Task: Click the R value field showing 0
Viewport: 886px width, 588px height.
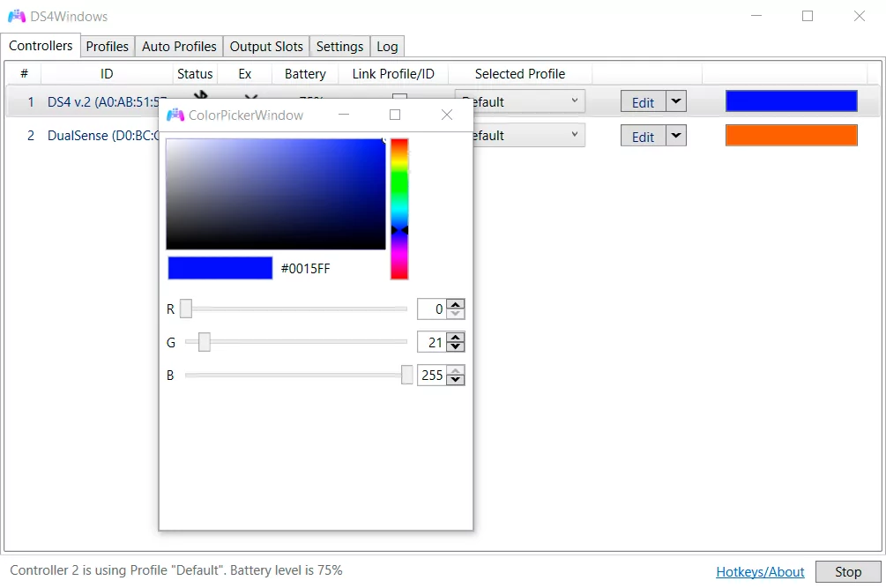Action: (432, 309)
